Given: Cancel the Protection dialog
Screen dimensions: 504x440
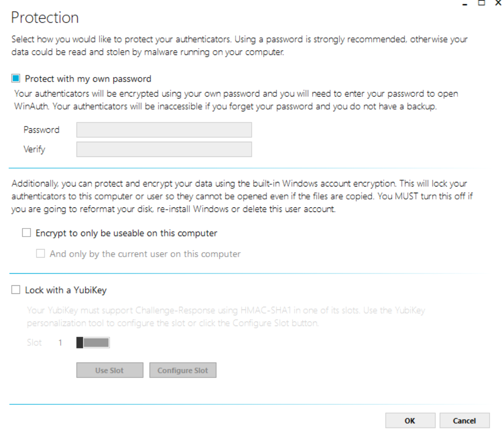Looking at the screenshot, I should 464,420.
